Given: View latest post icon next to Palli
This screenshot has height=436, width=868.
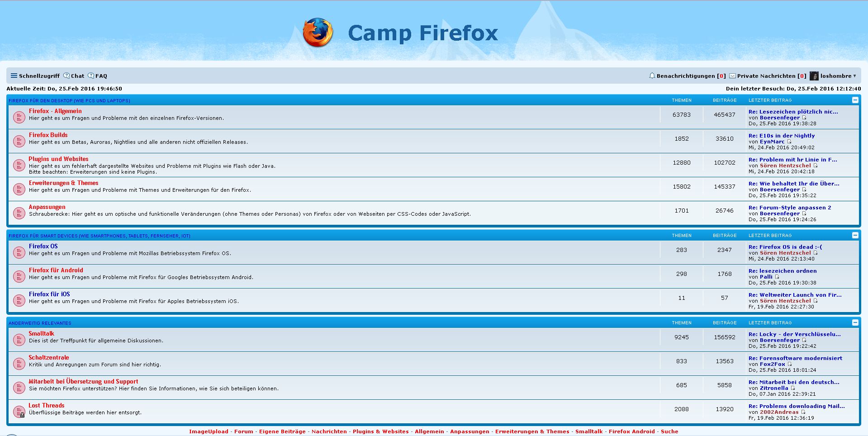Looking at the screenshot, I should (777, 277).
